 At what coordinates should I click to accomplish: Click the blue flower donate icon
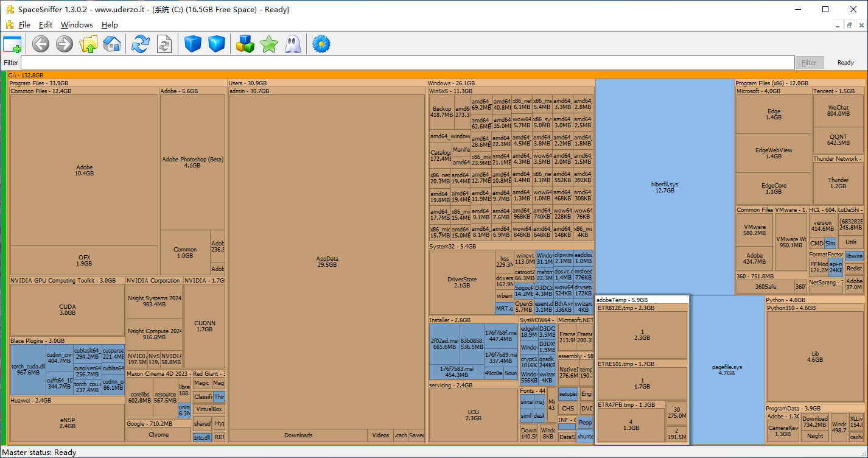(x=321, y=44)
